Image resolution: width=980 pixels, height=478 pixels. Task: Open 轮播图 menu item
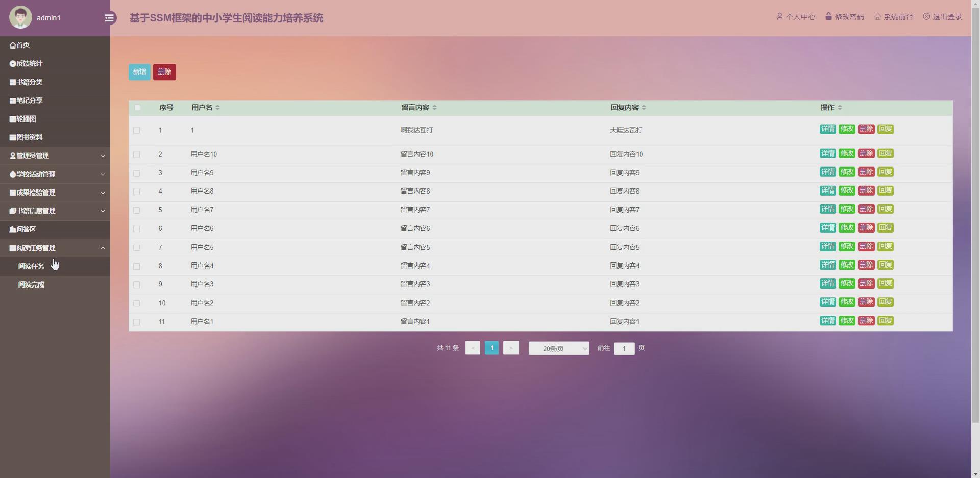pyautogui.click(x=55, y=118)
